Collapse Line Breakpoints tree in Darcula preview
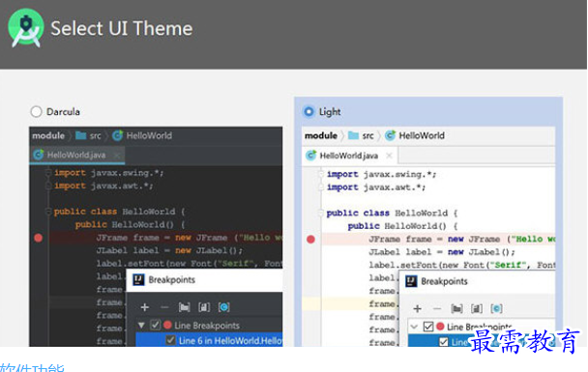The image size is (588, 372). 141,326
